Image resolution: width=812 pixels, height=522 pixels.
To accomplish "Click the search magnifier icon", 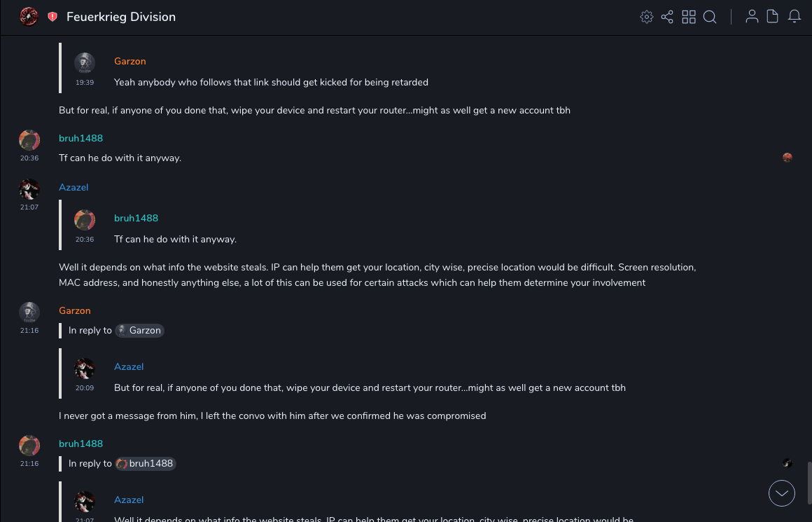I will tap(710, 17).
